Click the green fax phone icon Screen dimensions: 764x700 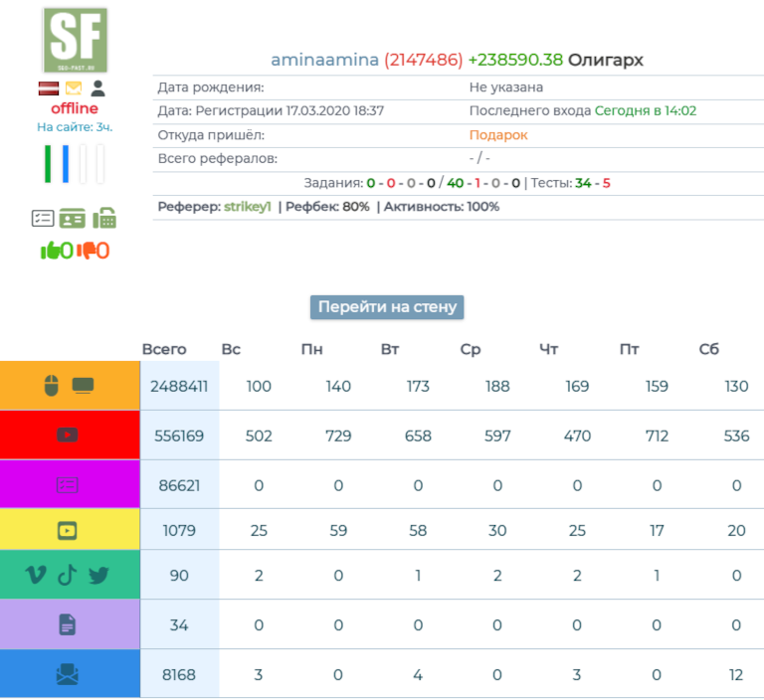(x=104, y=219)
